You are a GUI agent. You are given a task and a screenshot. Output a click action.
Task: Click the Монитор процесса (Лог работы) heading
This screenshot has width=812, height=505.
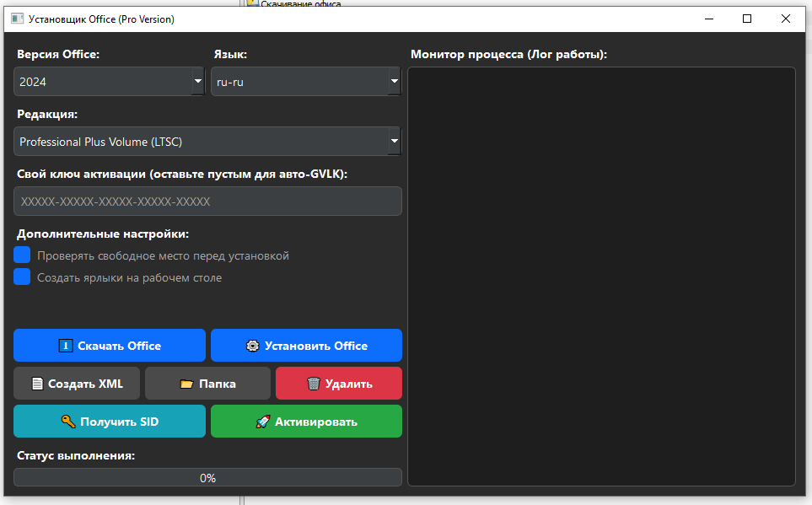tap(508, 55)
